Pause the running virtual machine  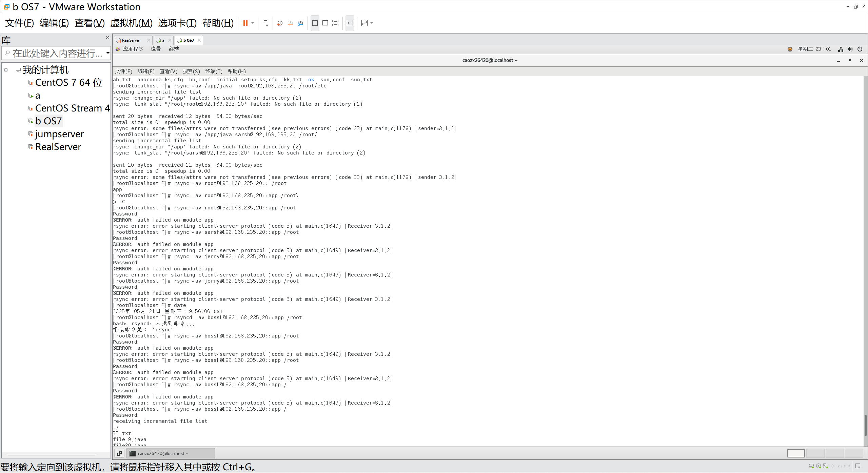tap(245, 23)
